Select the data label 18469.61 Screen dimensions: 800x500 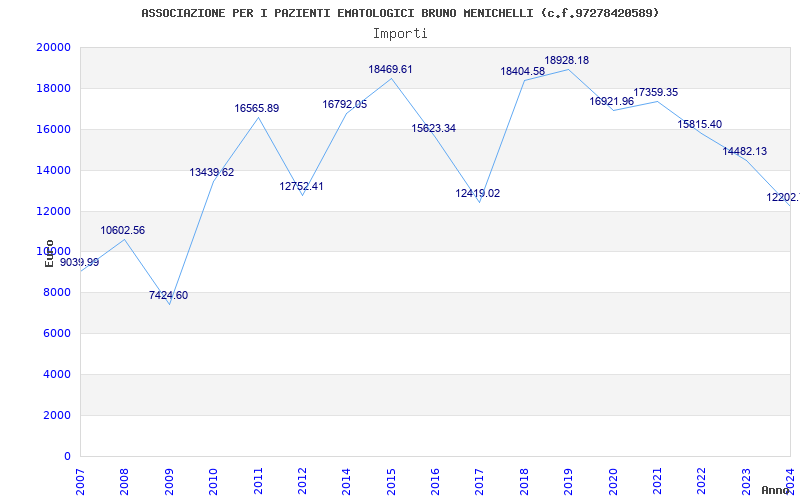(390, 69)
